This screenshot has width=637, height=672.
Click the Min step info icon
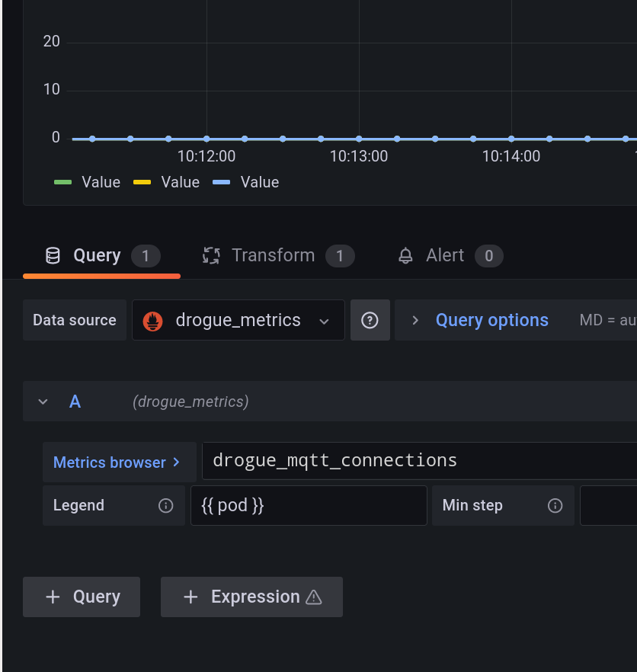coord(555,505)
